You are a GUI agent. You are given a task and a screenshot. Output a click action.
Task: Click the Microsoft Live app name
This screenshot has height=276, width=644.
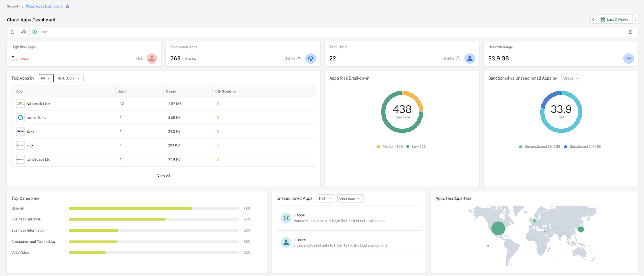[x=38, y=104]
